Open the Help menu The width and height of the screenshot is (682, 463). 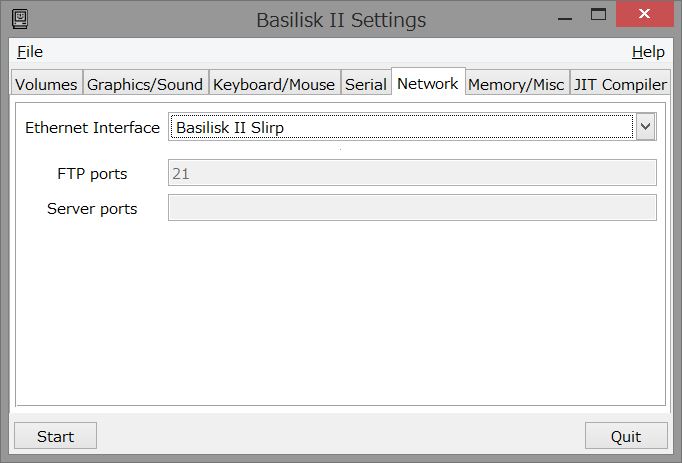pos(648,52)
